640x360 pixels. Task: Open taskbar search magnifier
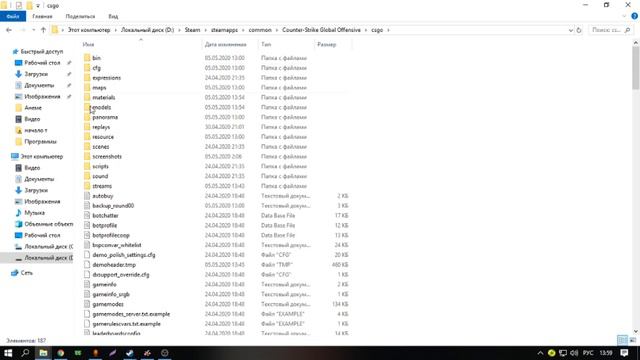point(25,353)
